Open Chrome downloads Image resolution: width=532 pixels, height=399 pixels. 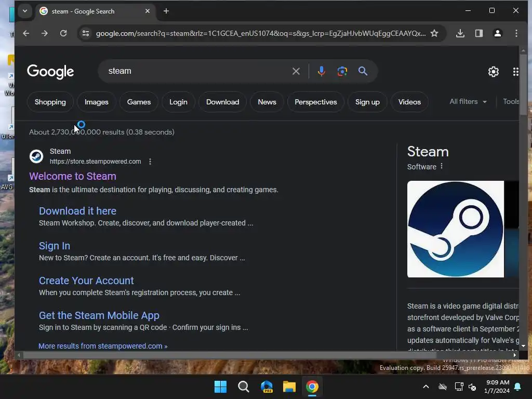pos(460,33)
